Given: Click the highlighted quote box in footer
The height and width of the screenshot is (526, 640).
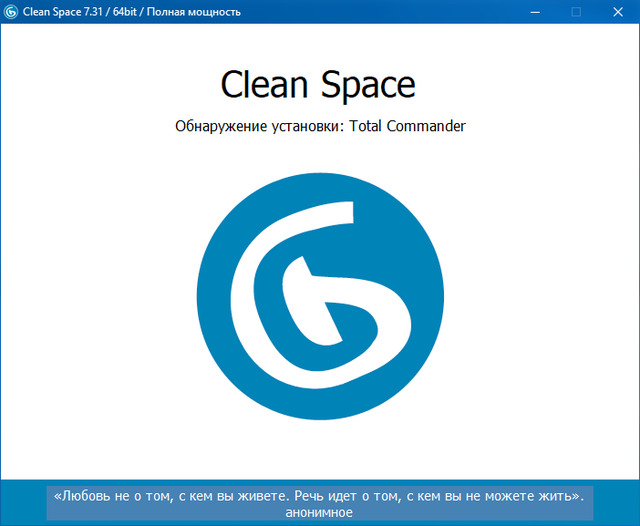Looking at the screenshot, I should pos(319,504).
